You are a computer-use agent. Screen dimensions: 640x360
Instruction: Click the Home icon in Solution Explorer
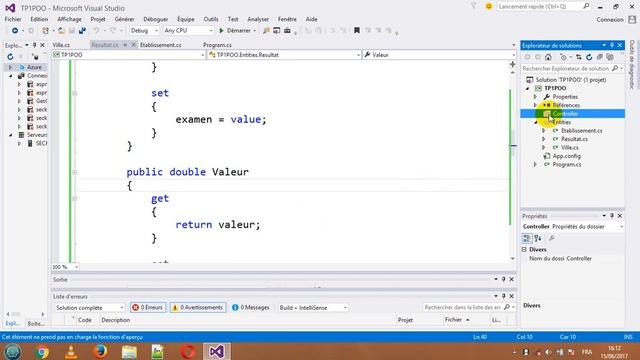pos(548,57)
